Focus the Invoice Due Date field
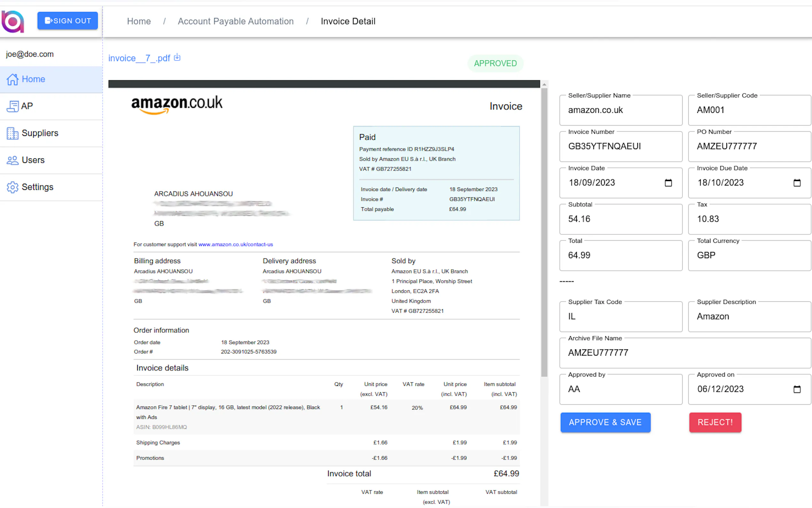This screenshot has width=812, height=508. pos(749,183)
